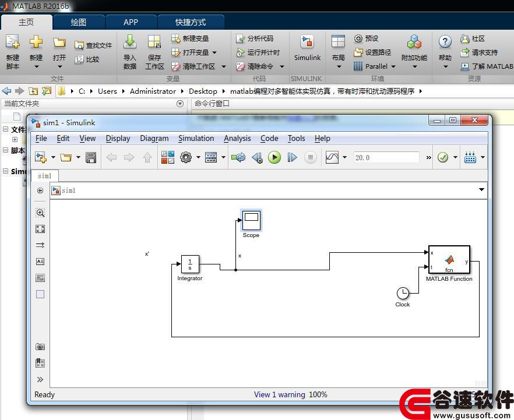Select the Scope block in the diagram
514x420 pixels.
(x=251, y=220)
